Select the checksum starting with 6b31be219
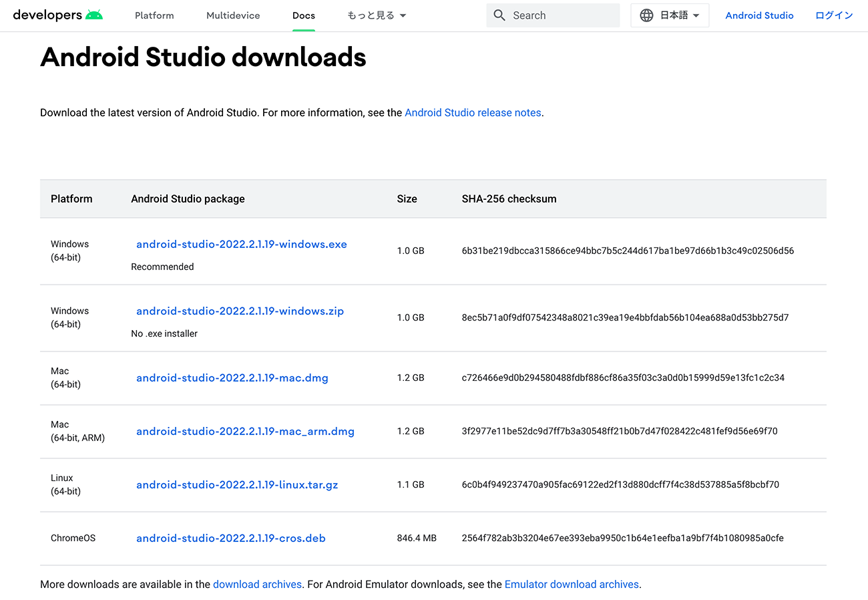This screenshot has width=868, height=600. pos(628,251)
